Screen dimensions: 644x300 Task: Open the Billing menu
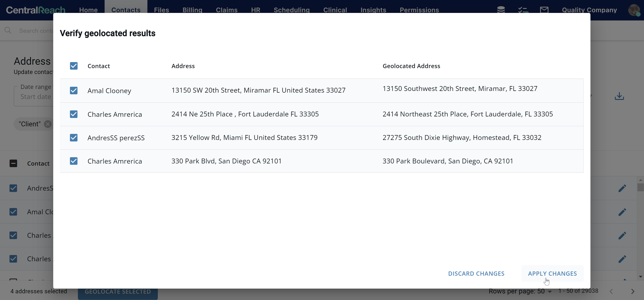point(192,10)
